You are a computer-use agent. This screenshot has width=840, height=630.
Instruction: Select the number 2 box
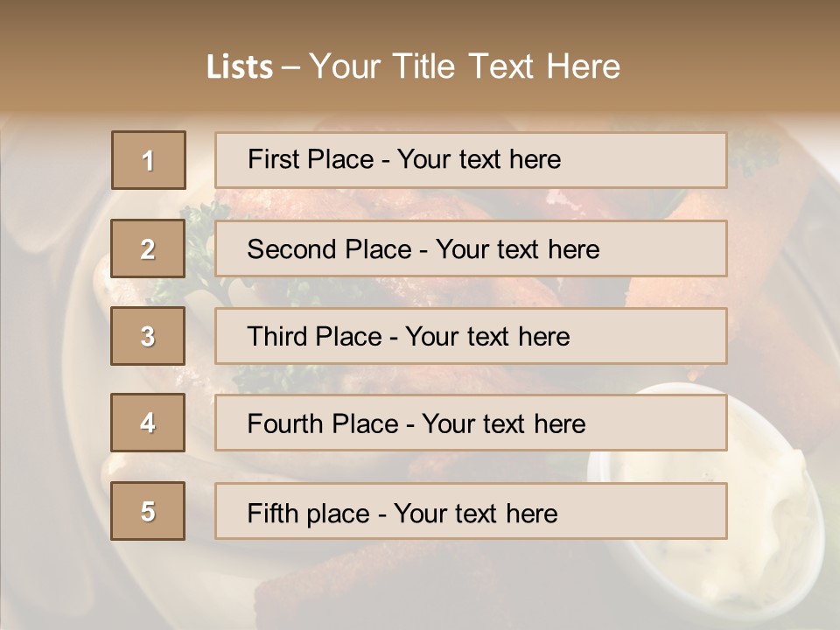click(x=148, y=248)
